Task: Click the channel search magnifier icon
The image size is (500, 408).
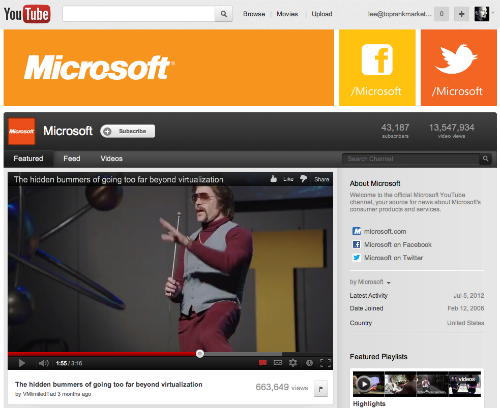Action: pyautogui.click(x=486, y=159)
